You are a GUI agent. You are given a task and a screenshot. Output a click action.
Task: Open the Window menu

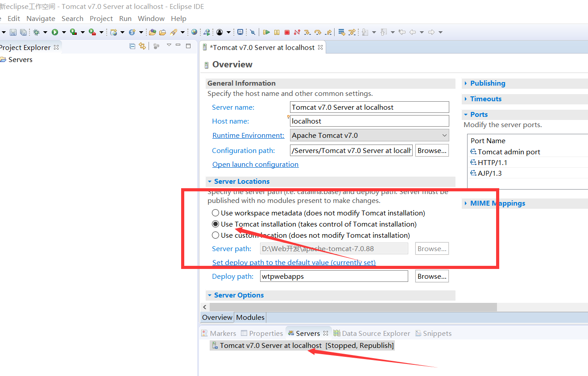[x=151, y=19]
